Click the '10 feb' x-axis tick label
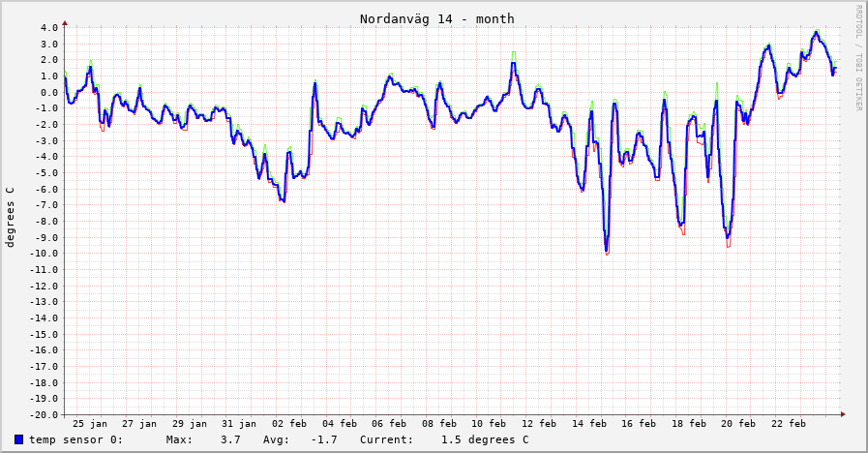This screenshot has height=453, width=868. pos(489,423)
